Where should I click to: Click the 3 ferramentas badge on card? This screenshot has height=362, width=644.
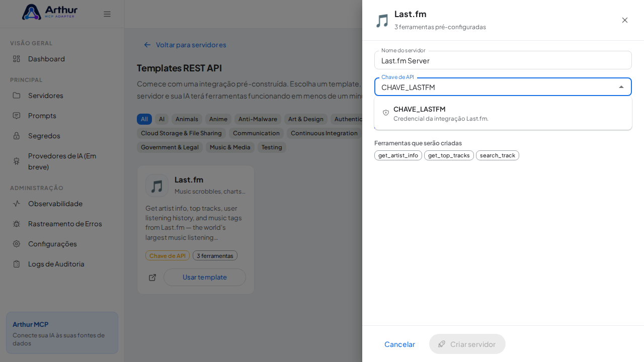pyautogui.click(x=215, y=255)
